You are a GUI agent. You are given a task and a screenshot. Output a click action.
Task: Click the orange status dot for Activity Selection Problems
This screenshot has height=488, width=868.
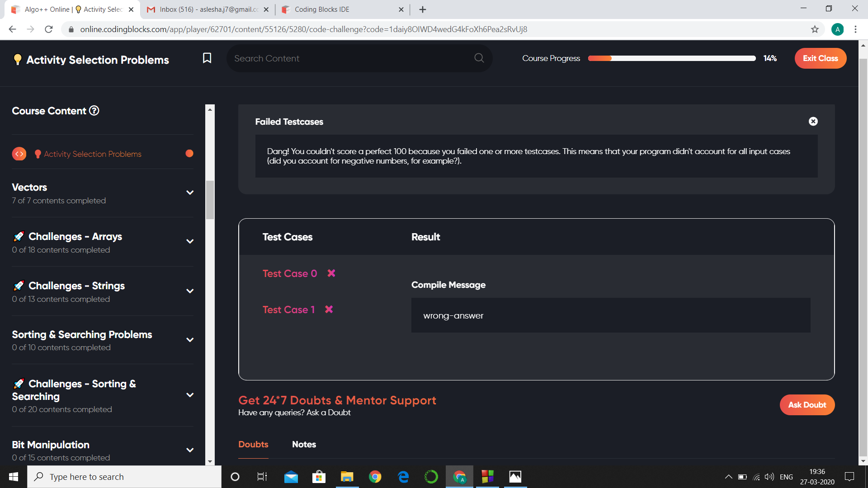(x=189, y=154)
